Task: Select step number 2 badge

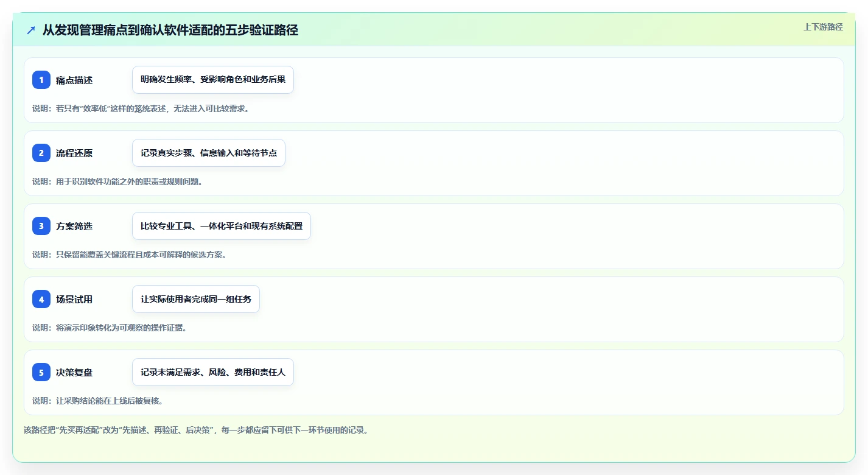Action: [x=41, y=153]
